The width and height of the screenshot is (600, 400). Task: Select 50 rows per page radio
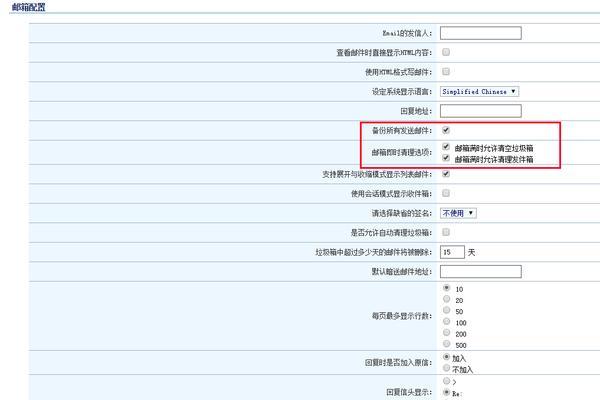click(446, 310)
